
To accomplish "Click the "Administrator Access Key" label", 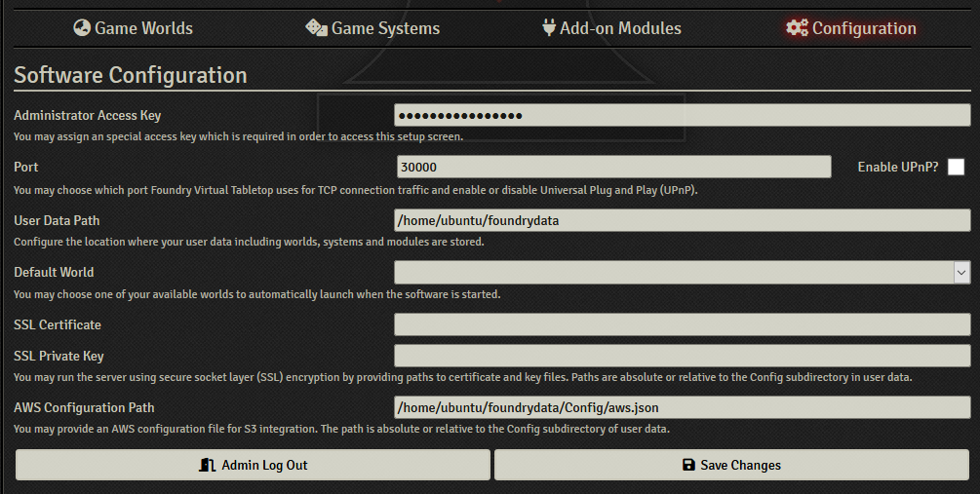I will click(88, 116).
